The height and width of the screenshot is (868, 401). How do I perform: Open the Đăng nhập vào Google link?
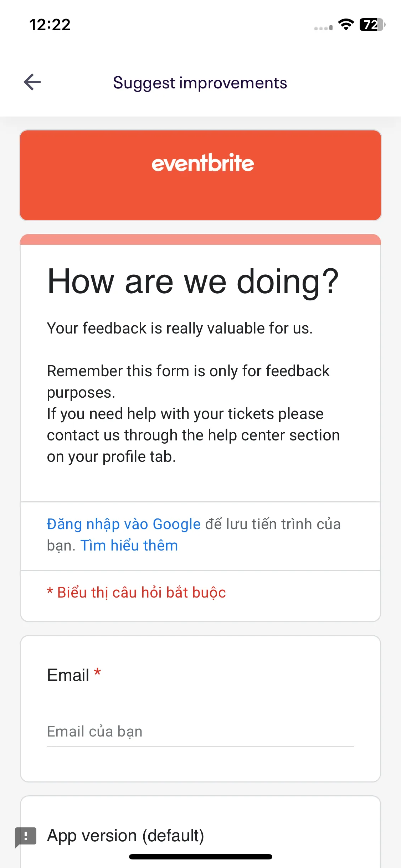[x=124, y=524]
